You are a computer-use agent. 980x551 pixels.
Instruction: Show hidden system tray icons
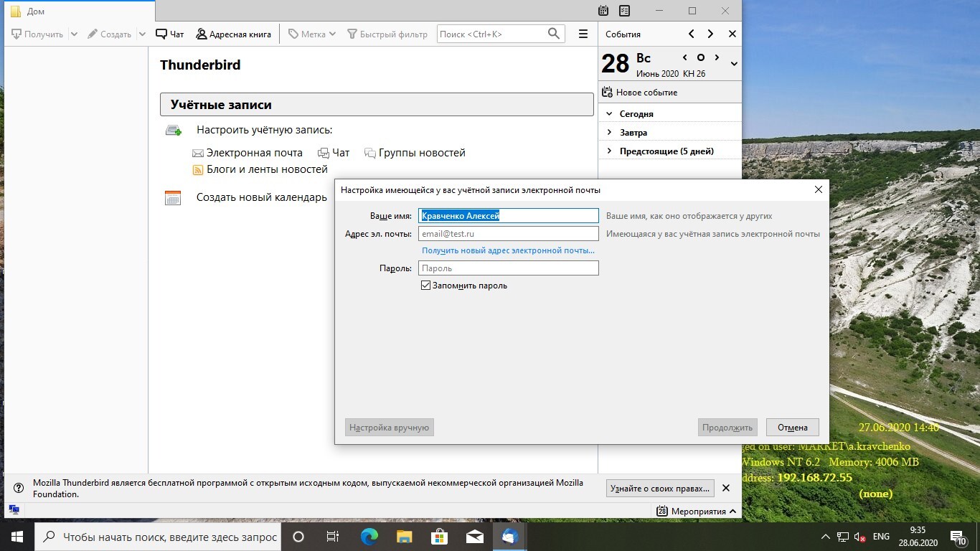[826, 537]
